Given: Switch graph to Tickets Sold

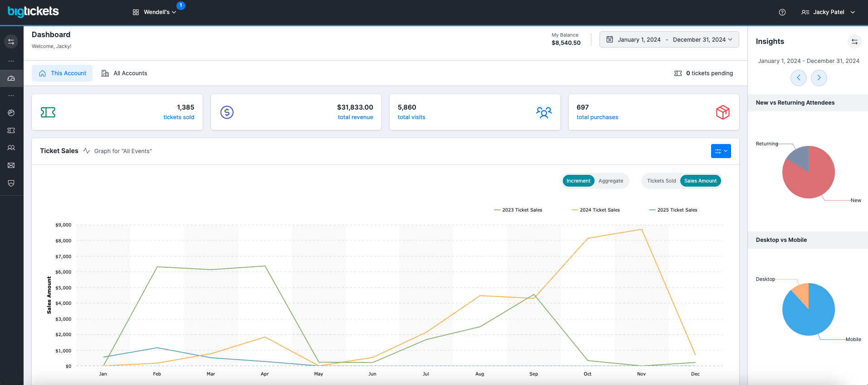Looking at the screenshot, I should point(661,181).
